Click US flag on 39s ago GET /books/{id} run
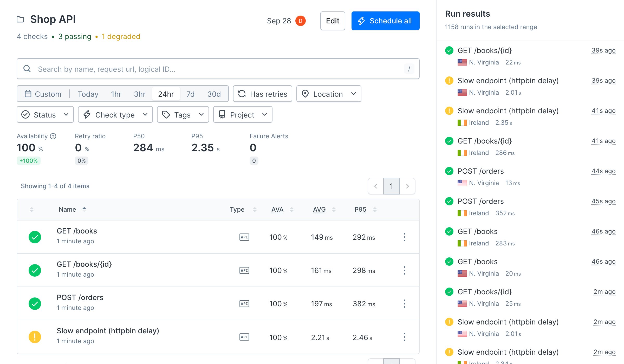624x364 pixels. click(x=462, y=62)
